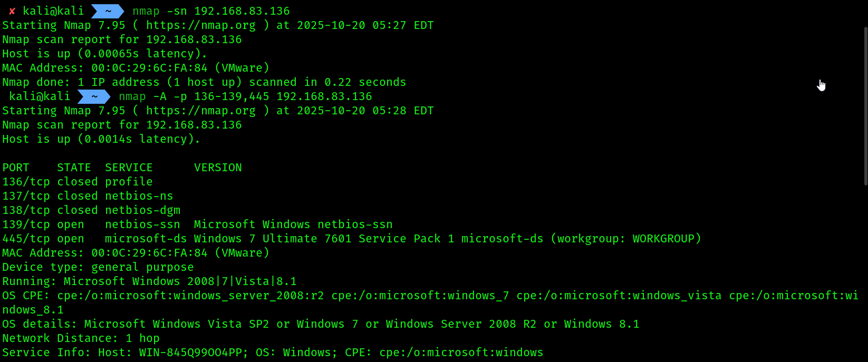Click the first MAC Address 00:0C:29:6C:FA:84 line
Image resolution: width=868 pixels, height=362 pixels.
click(x=136, y=68)
